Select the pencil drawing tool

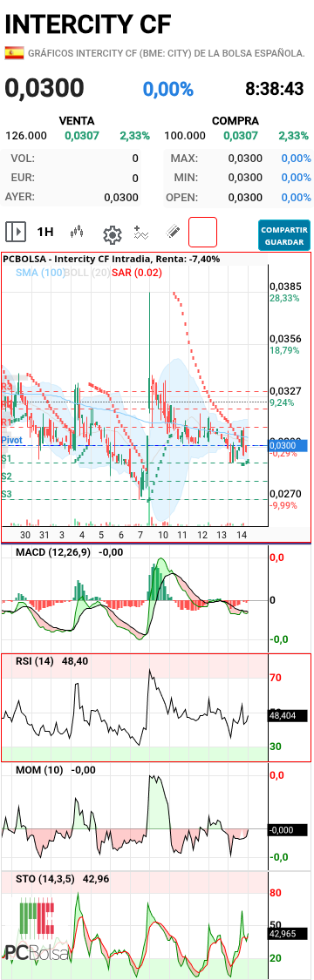174,233
